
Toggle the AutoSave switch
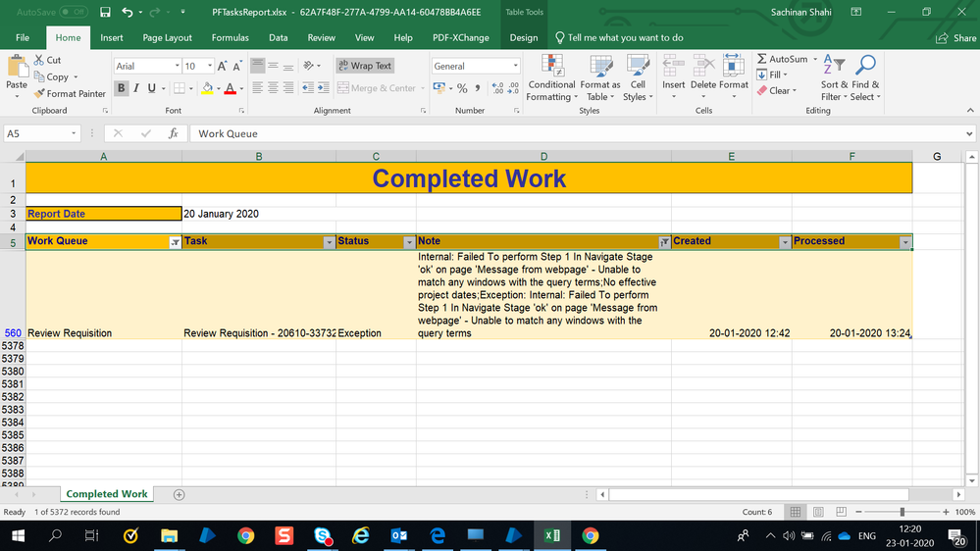(x=74, y=12)
